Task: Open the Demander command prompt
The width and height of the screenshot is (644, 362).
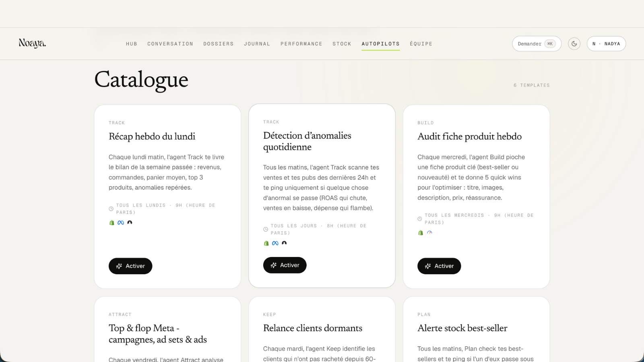Action: [537, 44]
